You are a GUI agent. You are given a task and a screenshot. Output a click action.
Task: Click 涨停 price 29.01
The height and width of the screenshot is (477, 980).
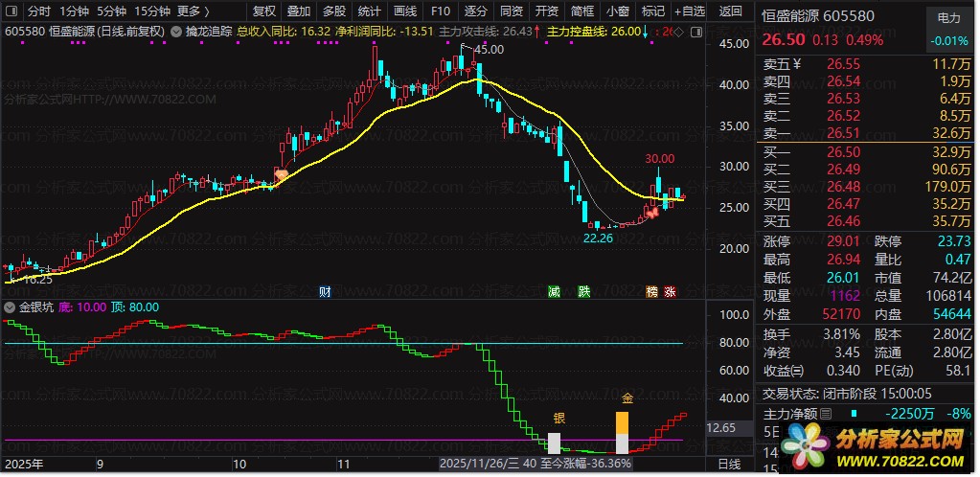click(844, 241)
